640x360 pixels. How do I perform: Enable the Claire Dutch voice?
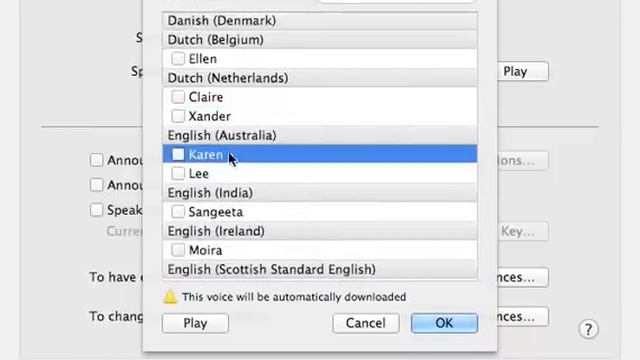point(178,97)
